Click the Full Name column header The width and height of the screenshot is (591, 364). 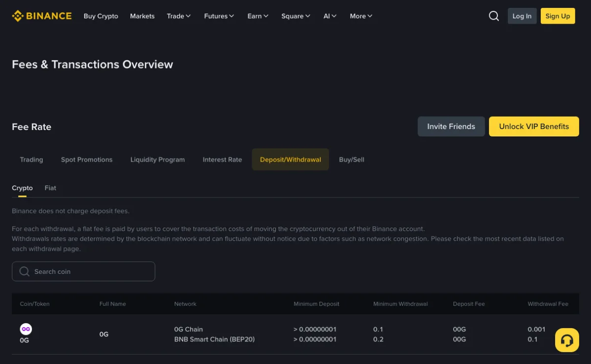point(113,304)
